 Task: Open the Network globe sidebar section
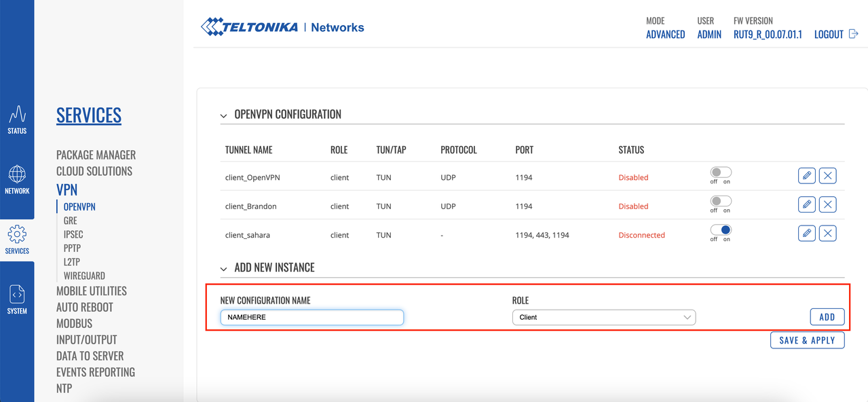click(x=17, y=179)
